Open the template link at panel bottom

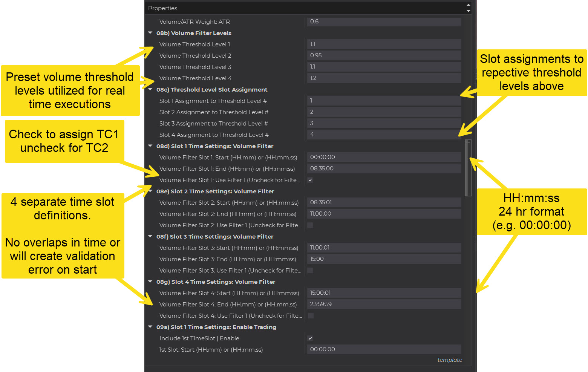pos(449,360)
